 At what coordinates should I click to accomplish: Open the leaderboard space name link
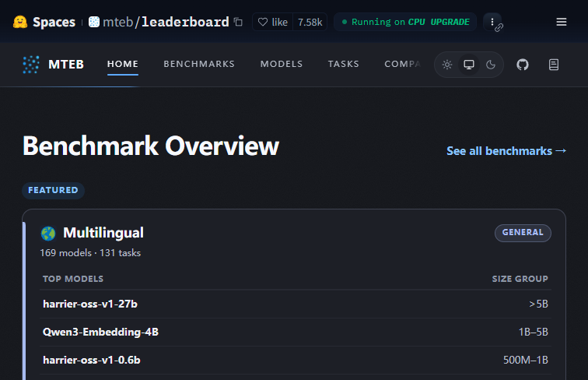click(x=185, y=22)
